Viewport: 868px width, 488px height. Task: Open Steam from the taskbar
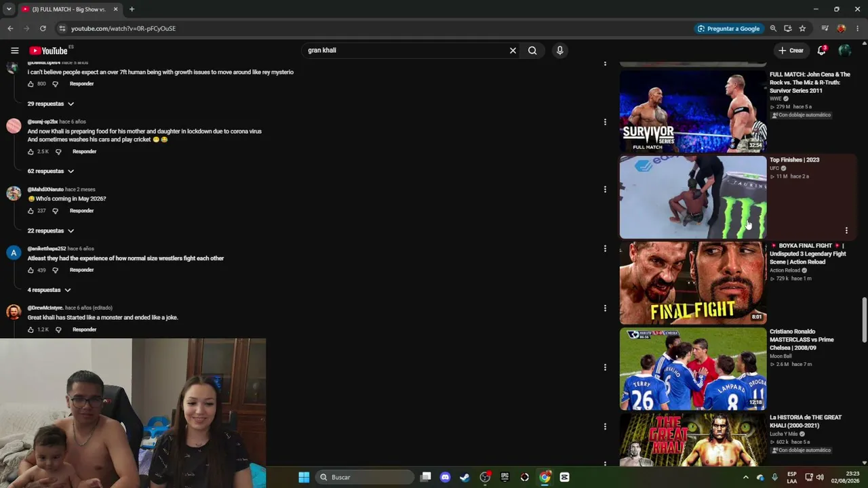pos(465,477)
